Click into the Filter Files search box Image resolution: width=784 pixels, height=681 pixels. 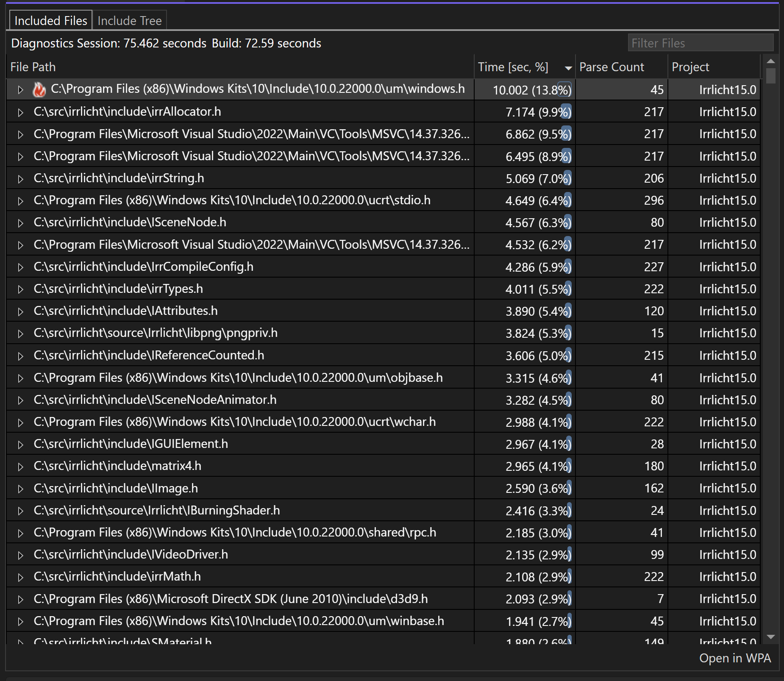point(700,43)
